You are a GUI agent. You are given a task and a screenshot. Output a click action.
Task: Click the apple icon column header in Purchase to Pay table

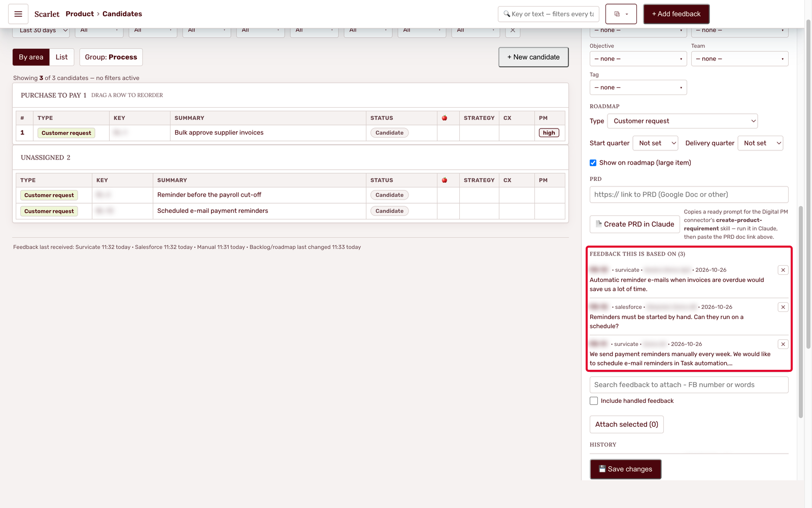click(x=445, y=118)
